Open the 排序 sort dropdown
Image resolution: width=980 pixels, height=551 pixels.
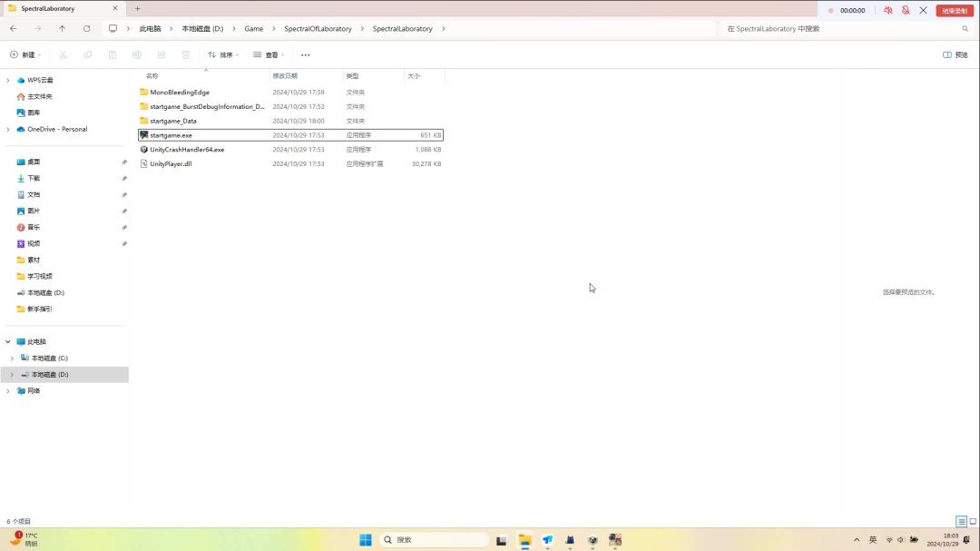[x=223, y=54]
